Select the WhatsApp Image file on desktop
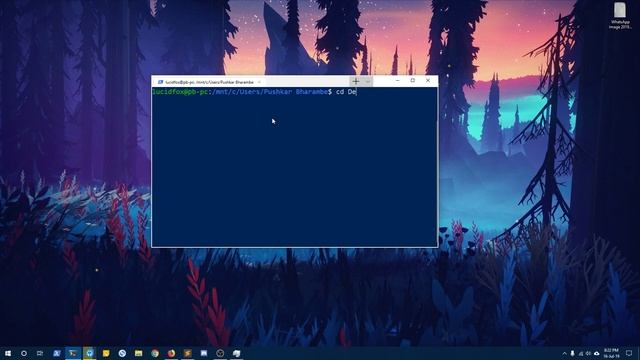Screen dimensions: 640x360 tap(620, 16)
